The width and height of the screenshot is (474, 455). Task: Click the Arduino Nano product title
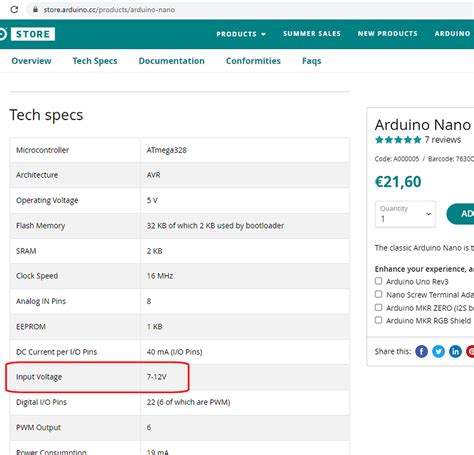point(423,125)
